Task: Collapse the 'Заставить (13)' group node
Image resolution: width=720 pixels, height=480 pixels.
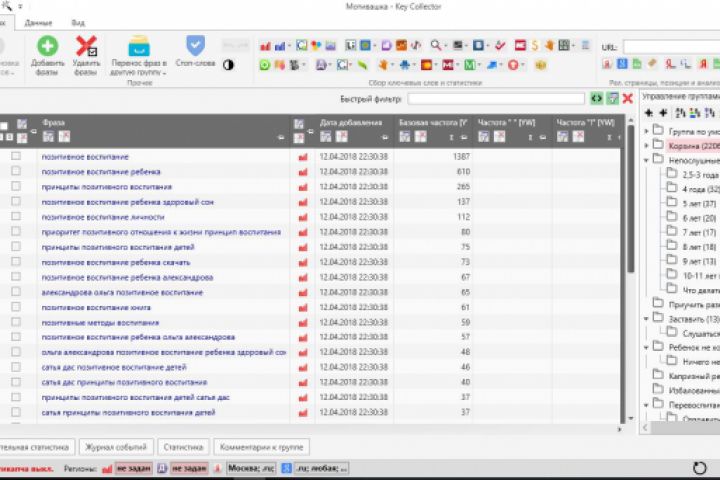Action: (x=647, y=319)
